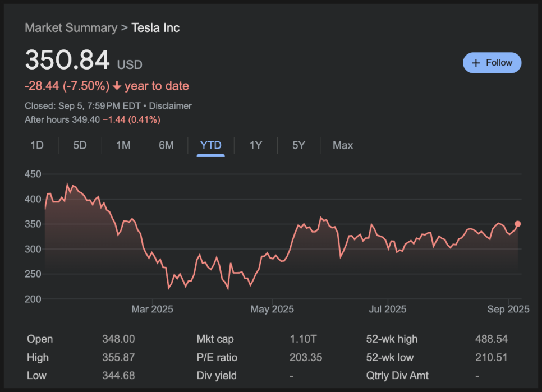This screenshot has width=542, height=392.
Task: Select the YTD range tab
Action: point(211,145)
